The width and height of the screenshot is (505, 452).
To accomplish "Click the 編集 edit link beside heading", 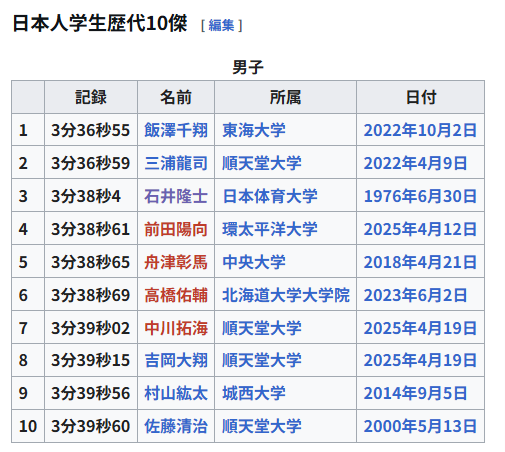I will (x=221, y=25).
